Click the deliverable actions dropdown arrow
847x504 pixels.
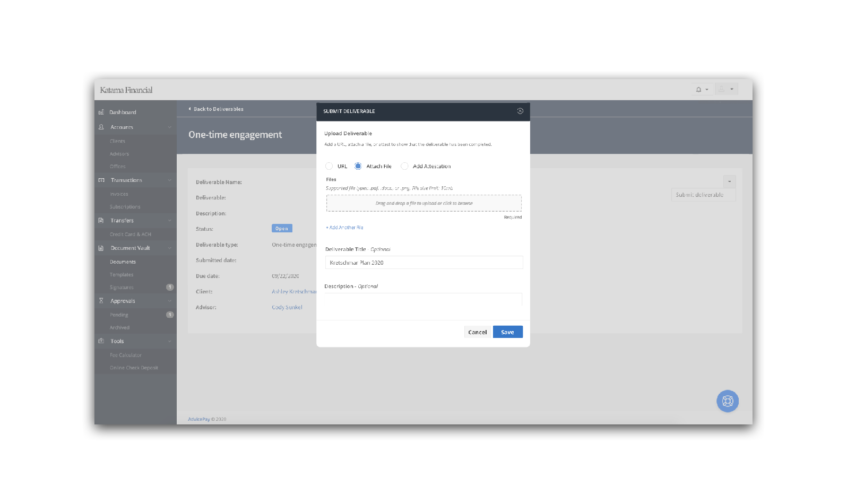point(730,181)
